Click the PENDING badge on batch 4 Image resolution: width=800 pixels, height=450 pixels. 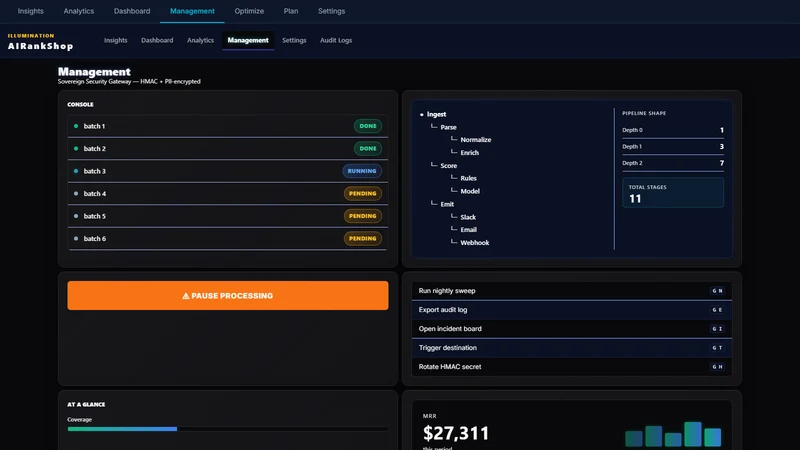363,193
